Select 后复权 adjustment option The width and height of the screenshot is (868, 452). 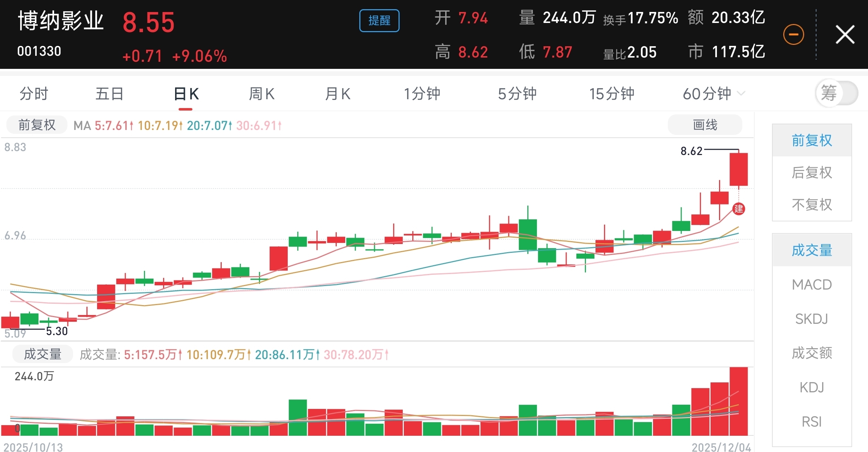[x=812, y=173]
